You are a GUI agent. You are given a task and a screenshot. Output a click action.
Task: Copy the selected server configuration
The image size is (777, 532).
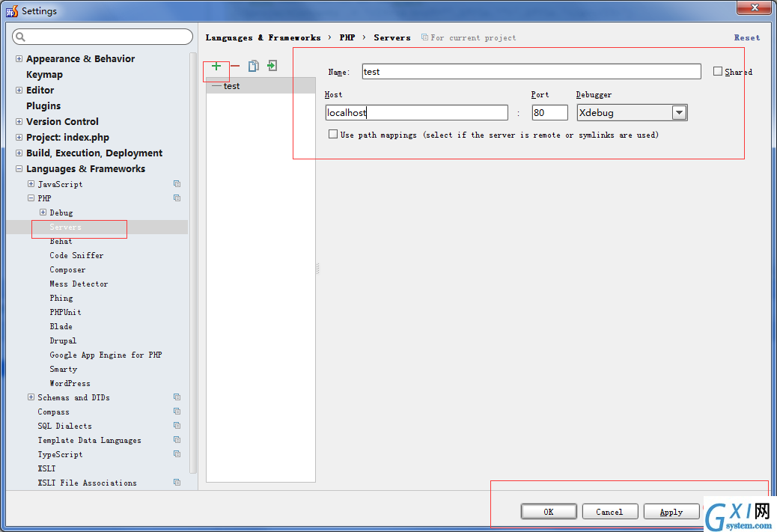(253, 66)
